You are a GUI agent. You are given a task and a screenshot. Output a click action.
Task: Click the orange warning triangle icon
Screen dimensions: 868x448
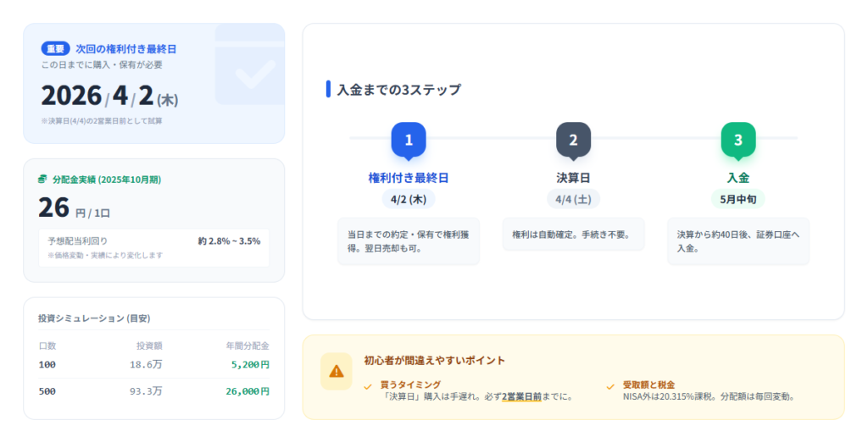(x=337, y=371)
